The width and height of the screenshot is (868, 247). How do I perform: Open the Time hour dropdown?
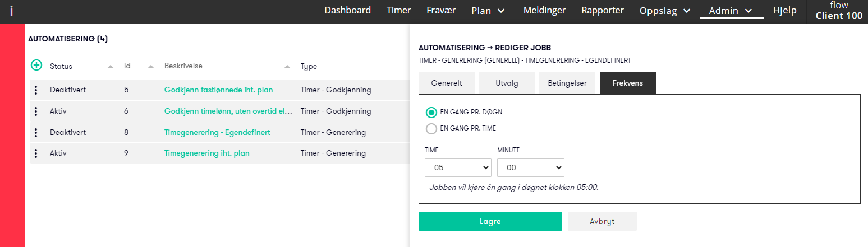458,167
